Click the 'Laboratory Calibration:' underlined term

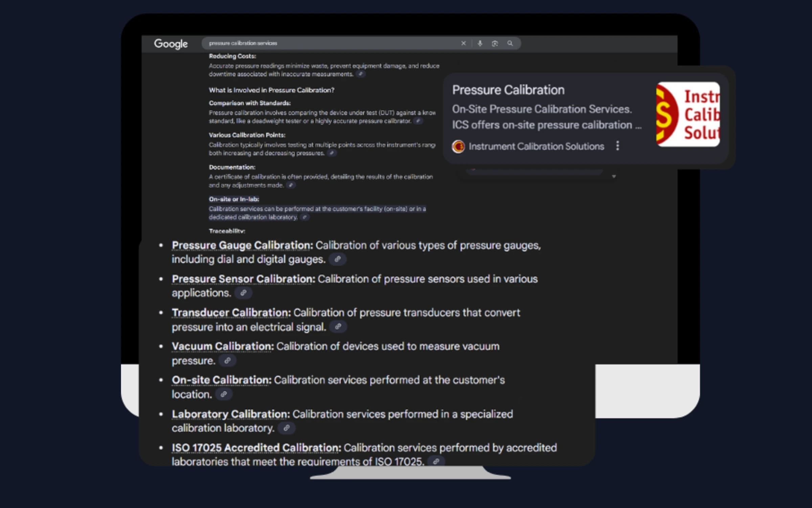tap(231, 414)
